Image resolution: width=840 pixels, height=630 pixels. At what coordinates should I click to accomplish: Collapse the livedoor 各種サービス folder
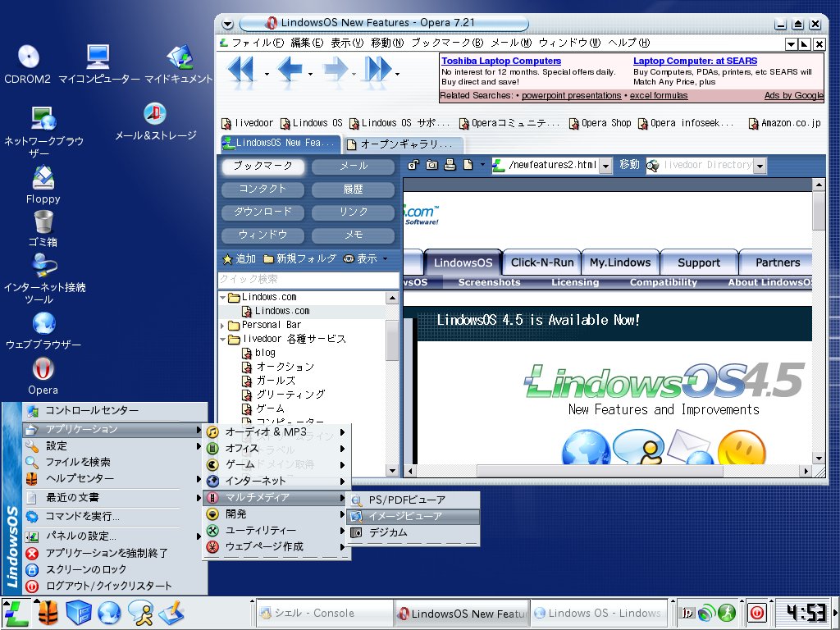coord(222,339)
